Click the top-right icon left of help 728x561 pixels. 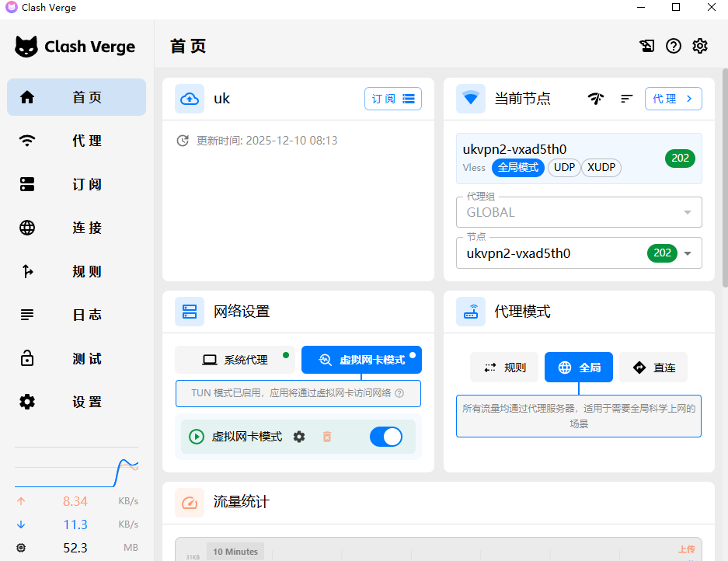pyautogui.click(x=647, y=46)
